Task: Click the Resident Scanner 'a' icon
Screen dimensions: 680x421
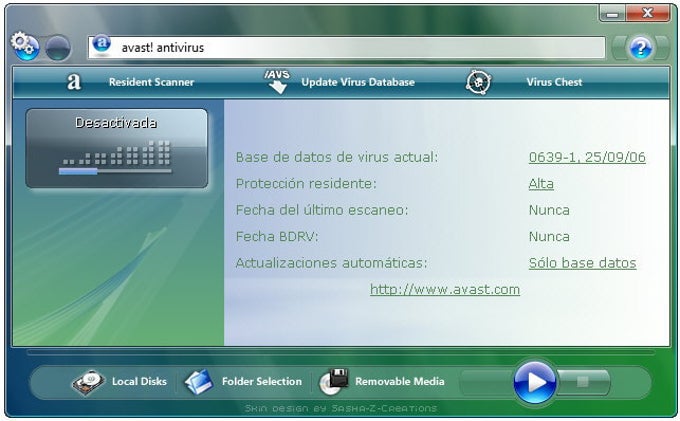Action: click(74, 82)
